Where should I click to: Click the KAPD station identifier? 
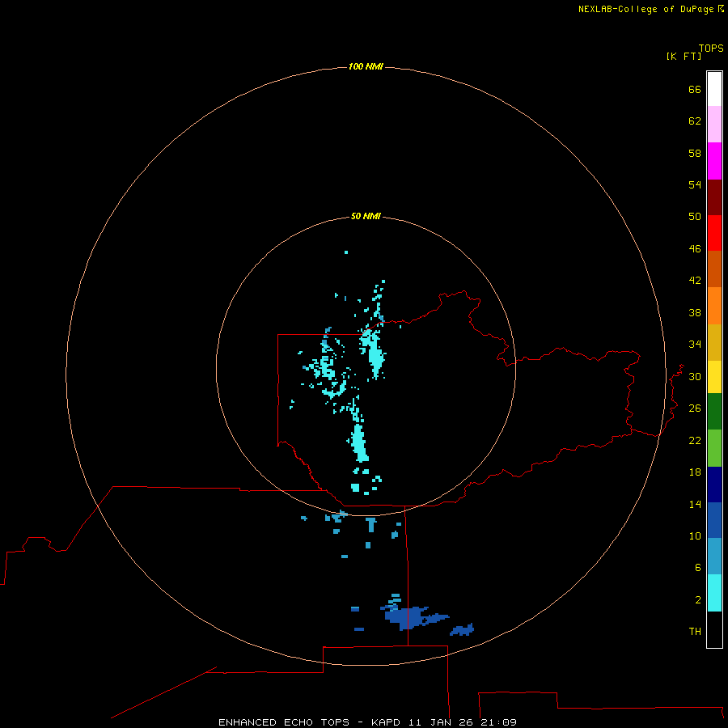coord(385,722)
